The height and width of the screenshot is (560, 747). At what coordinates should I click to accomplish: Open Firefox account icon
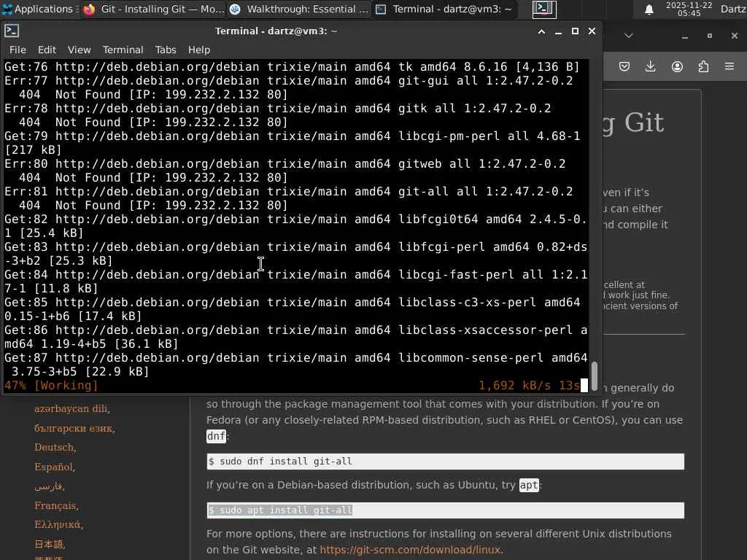coord(677,66)
